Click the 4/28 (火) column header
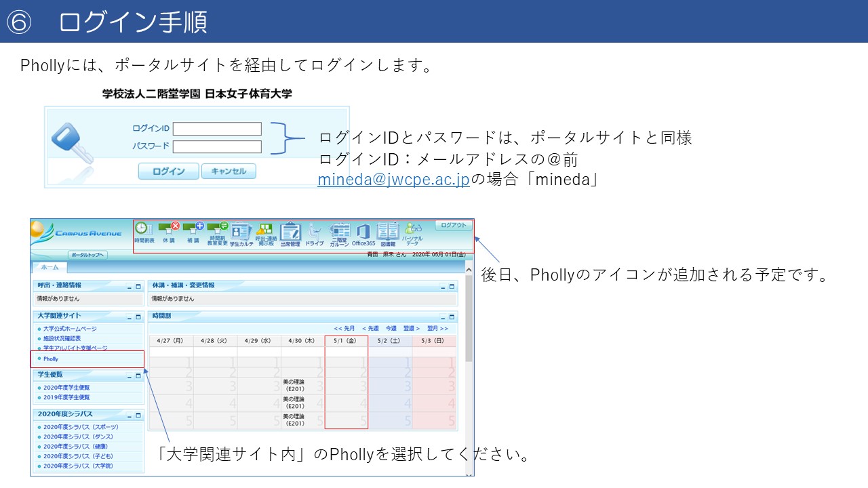868x488 pixels. pos(215,341)
